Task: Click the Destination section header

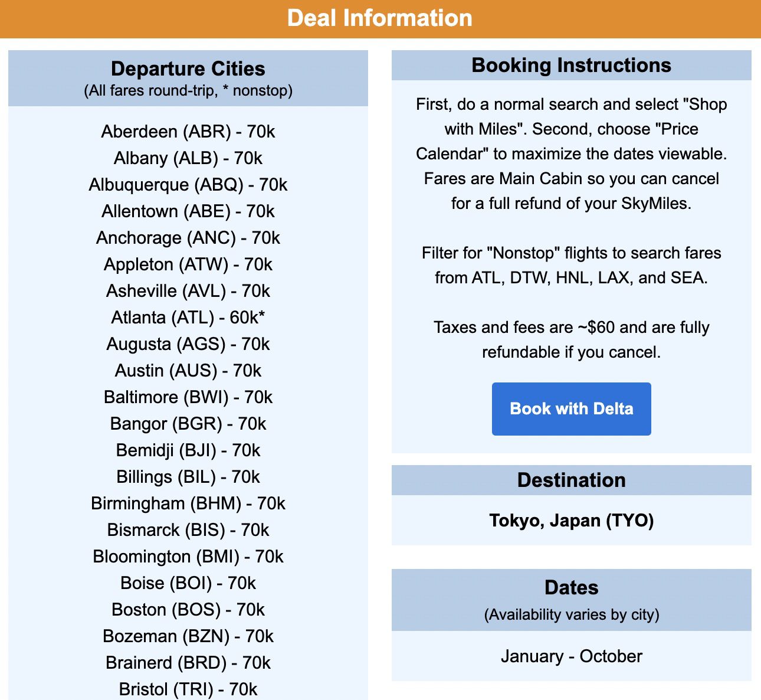Action: (x=570, y=480)
